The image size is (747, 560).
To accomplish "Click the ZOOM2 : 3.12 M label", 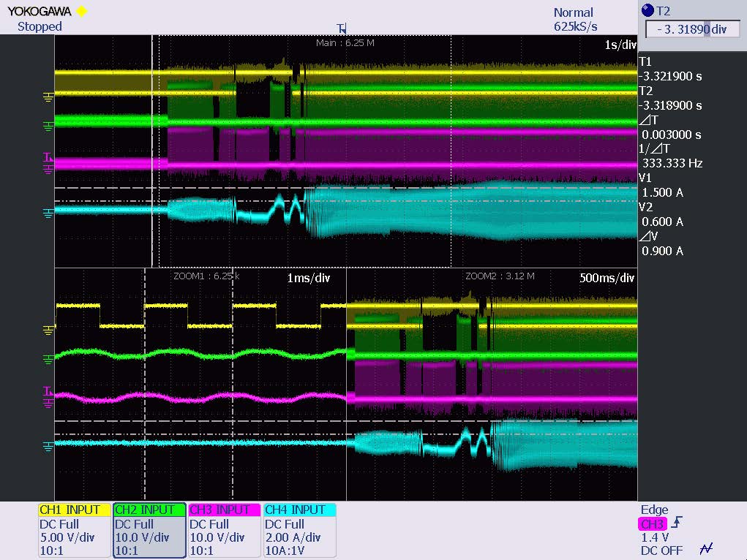I will pos(500,276).
